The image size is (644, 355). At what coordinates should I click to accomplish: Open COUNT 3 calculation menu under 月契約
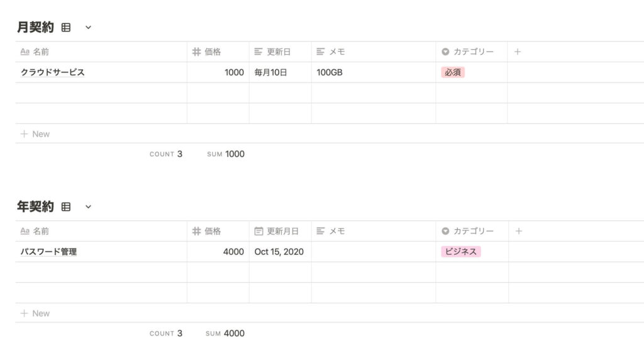pyautogui.click(x=166, y=154)
